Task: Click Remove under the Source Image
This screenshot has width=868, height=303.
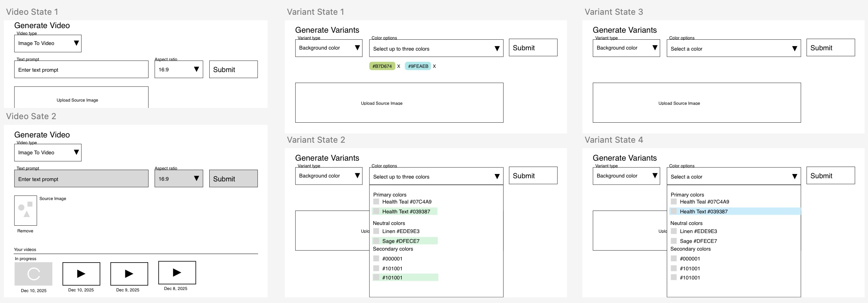Action: (x=25, y=231)
